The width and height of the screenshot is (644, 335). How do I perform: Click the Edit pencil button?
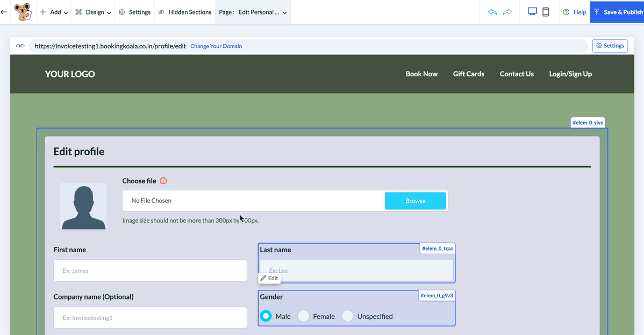(x=269, y=279)
